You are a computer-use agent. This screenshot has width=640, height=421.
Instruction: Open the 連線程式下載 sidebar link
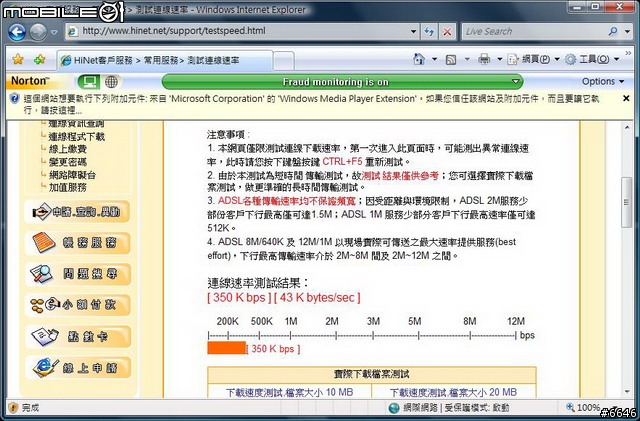77,136
